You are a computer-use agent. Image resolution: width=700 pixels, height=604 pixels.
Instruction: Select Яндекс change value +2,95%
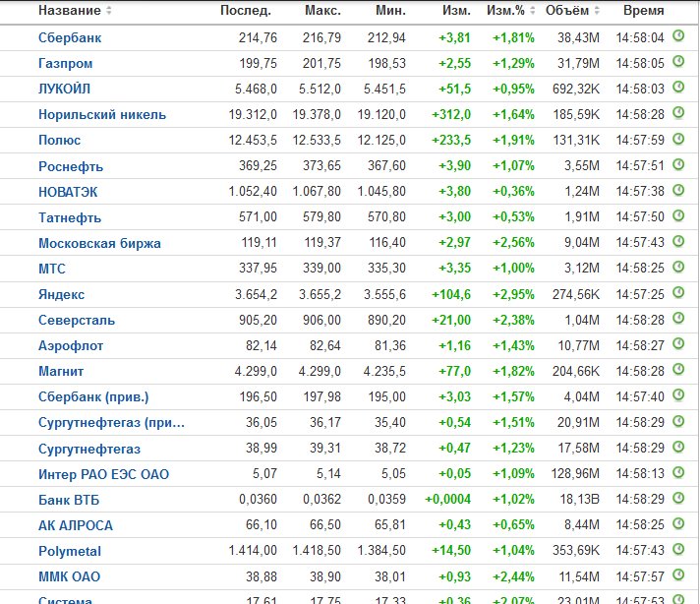tap(513, 295)
